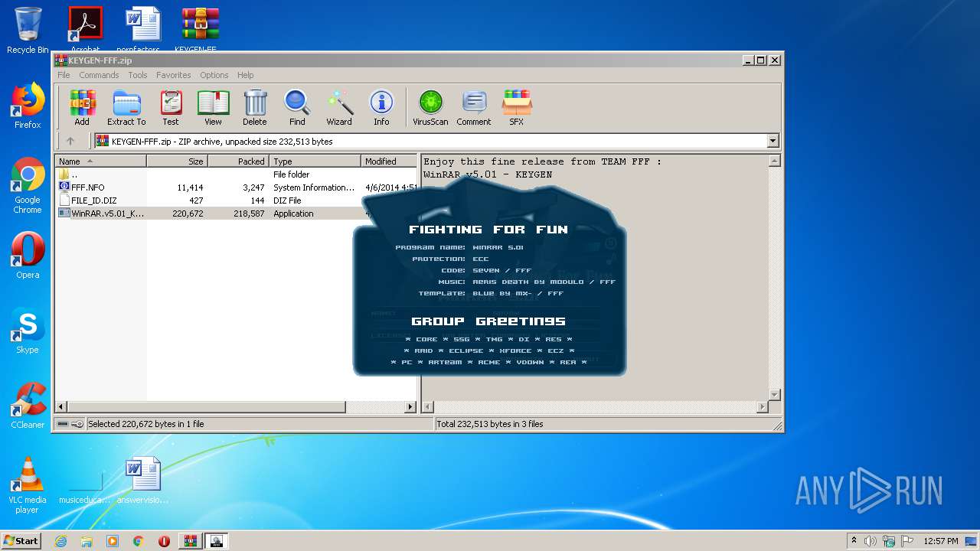This screenshot has height=551, width=980.
Task: Sort files by Type column header
Action: point(315,161)
